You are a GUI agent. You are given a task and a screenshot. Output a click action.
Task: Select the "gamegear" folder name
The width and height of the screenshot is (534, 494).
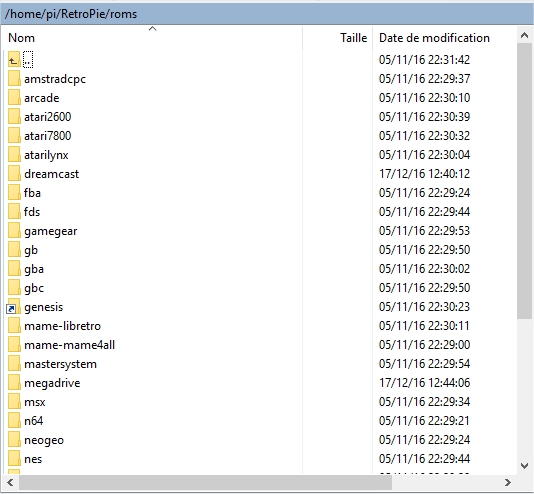click(x=51, y=232)
